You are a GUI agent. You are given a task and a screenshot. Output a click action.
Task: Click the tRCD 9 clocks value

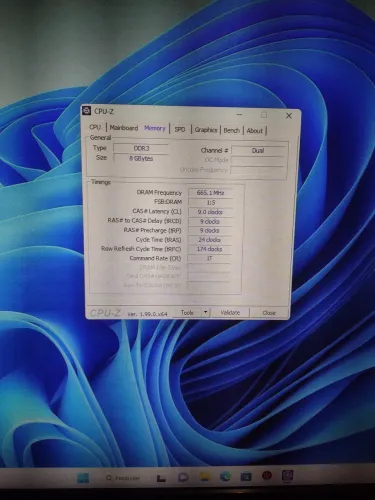click(x=210, y=221)
